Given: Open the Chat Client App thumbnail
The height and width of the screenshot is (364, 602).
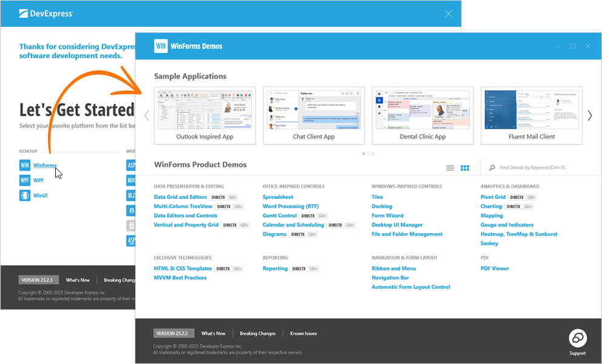Looking at the screenshot, I should [x=314, y=116].
